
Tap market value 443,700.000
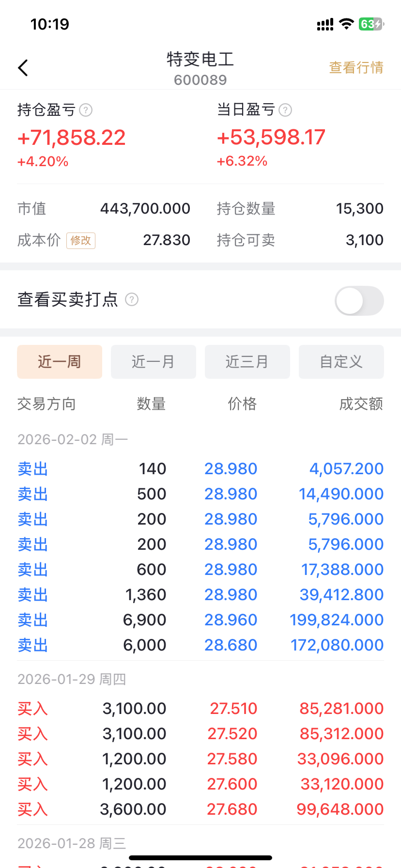point(145,209)
